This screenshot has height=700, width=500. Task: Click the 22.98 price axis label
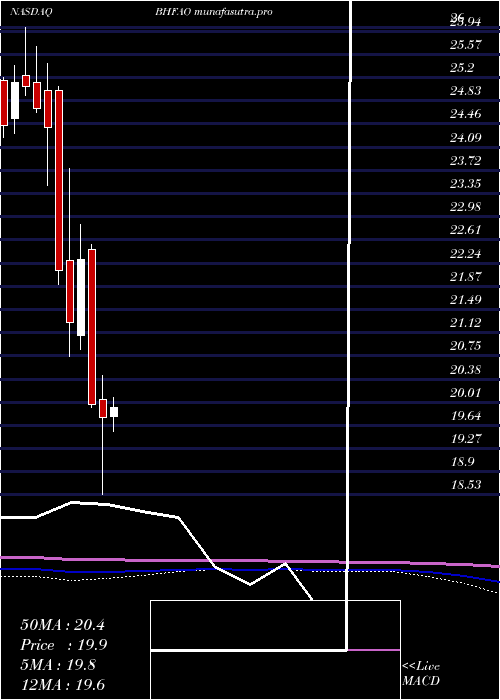[466, 207]
